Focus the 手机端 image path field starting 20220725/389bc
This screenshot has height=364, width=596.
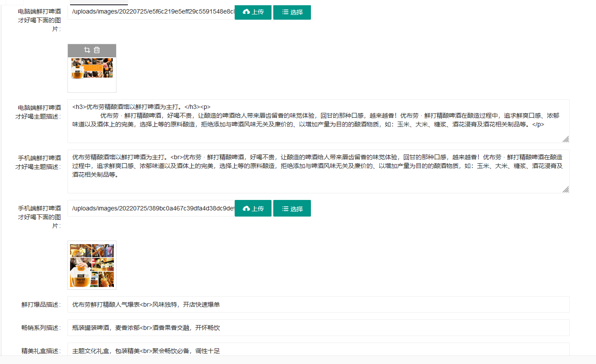pos(151,208)
